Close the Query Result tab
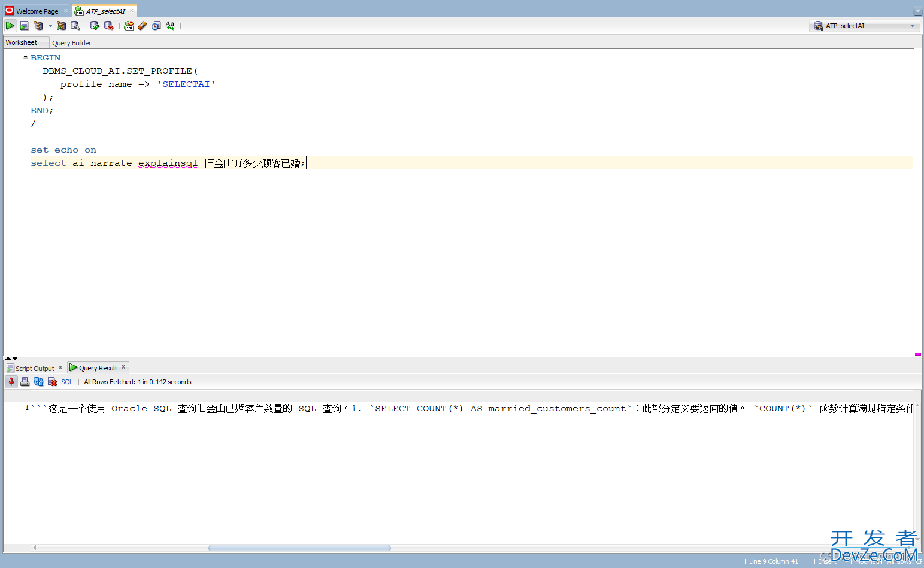 [123, 367]
